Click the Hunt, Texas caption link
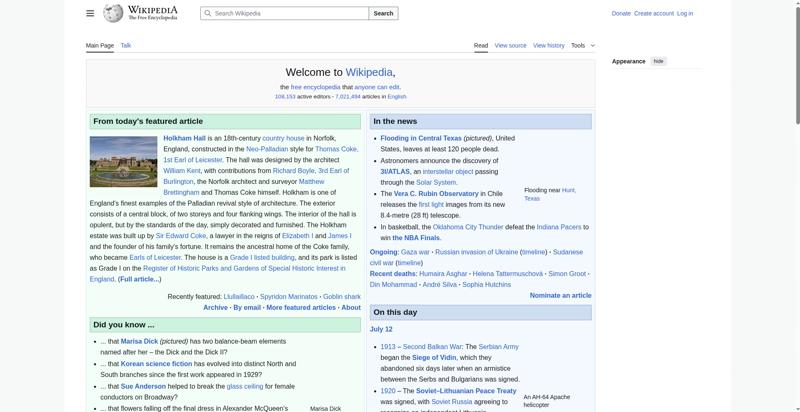The height and width of the screenshot is (412, 800). point(550,194)
